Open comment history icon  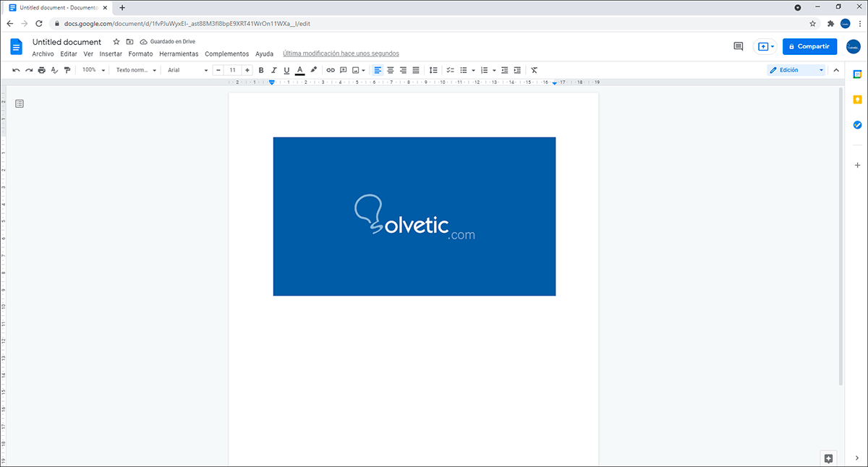[x=738, y=46]
